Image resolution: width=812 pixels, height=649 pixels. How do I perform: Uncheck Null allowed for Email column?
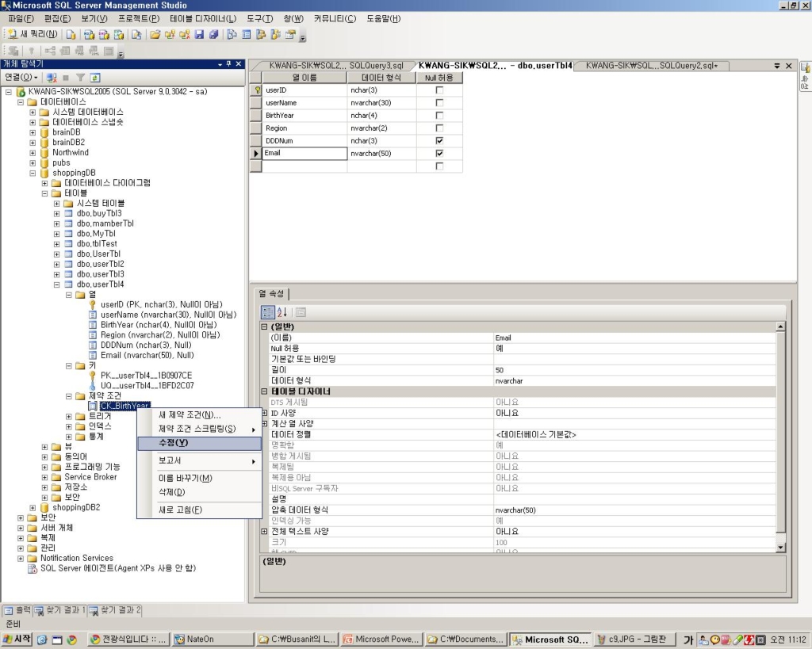tap(439, 153)
